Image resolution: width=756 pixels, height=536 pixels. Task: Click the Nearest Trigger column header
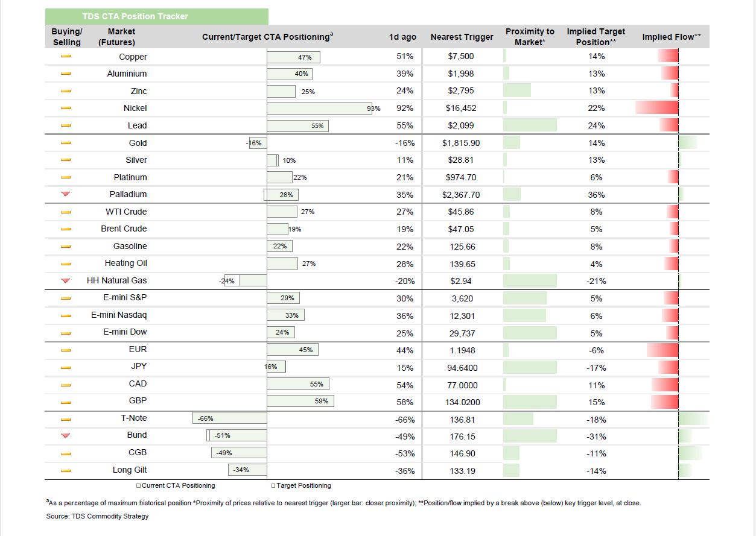[462, 37]
